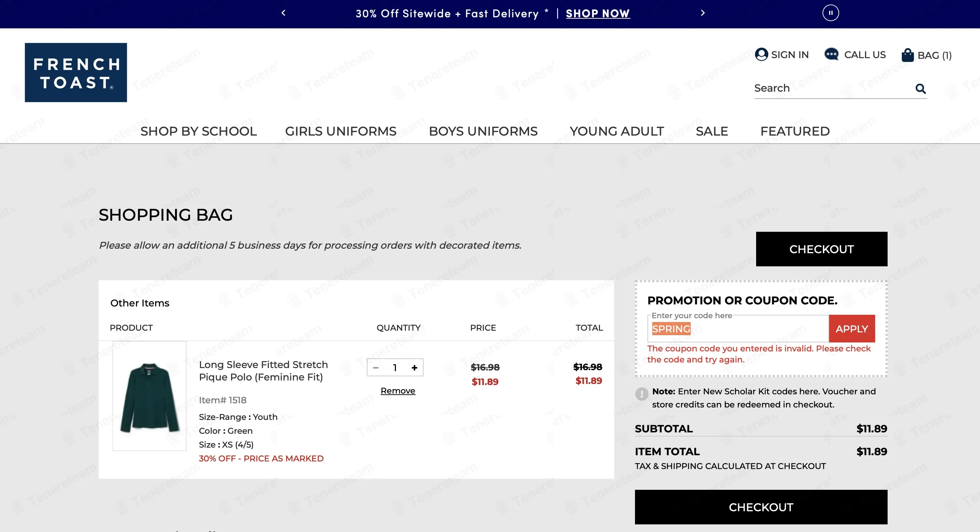Pause the promo banner carousel
This screenshot has width=980, height=532.
(831, 13)
